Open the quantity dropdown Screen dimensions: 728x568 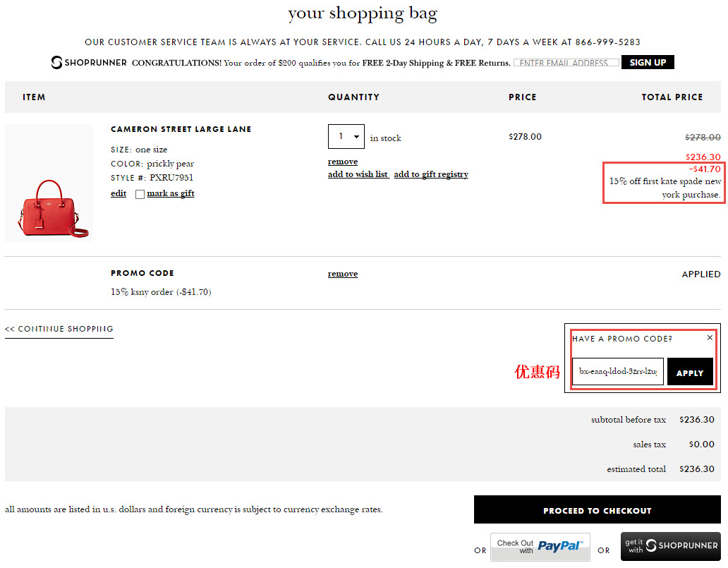coord(346,137)
